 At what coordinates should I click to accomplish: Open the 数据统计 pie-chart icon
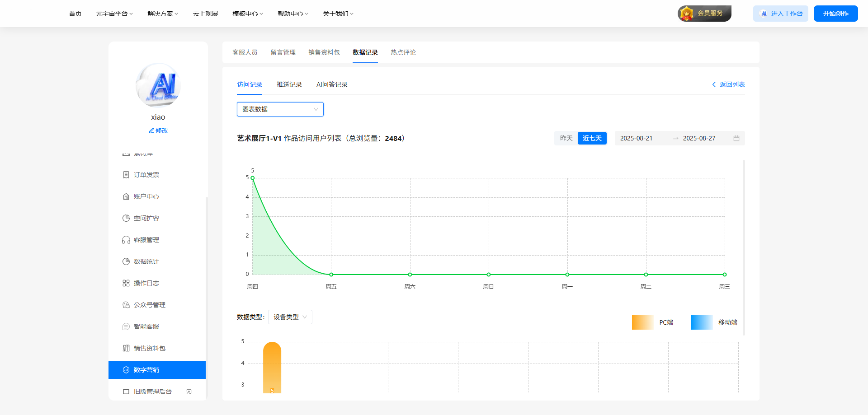click(126, 261)
